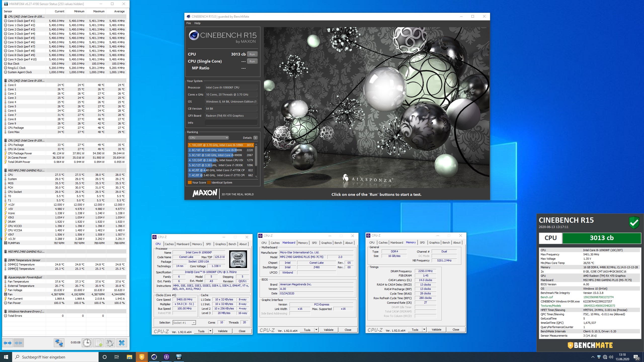Click the Cinebench Info input field
This screenshot has height=362, width=644.
coord(231,123)
